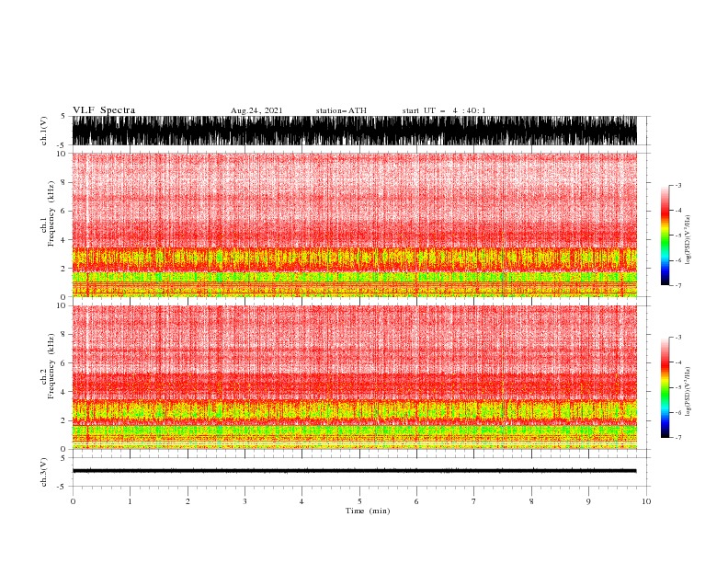Click the ch.1 waveform strip at top
The width and height of the screenshot is (728, 563).
pyautogui.click(x=355, y=131)
